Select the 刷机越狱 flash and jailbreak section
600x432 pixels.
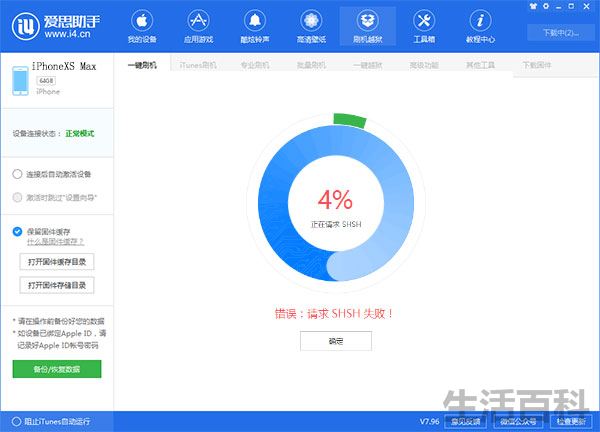[x=368, y=26]
